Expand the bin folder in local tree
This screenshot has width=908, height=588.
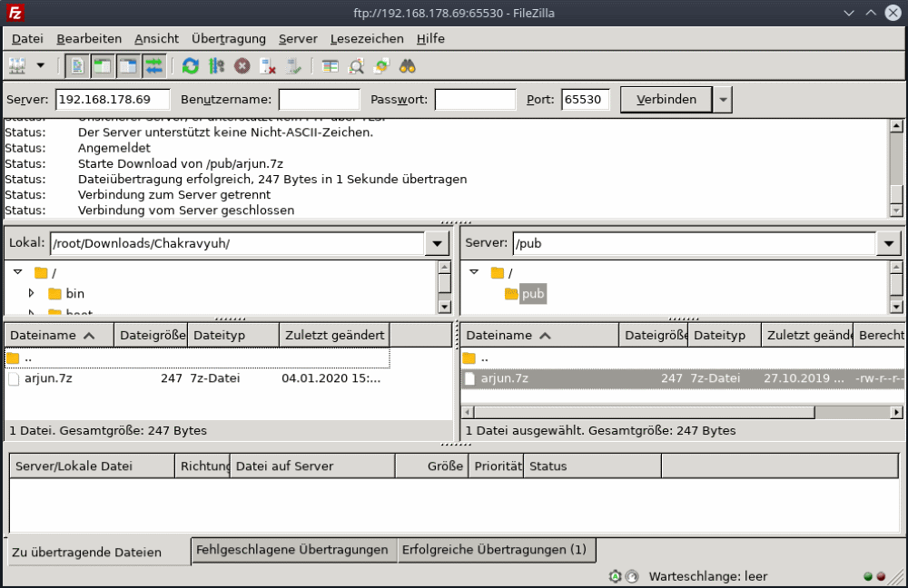(x=31, y=293)
